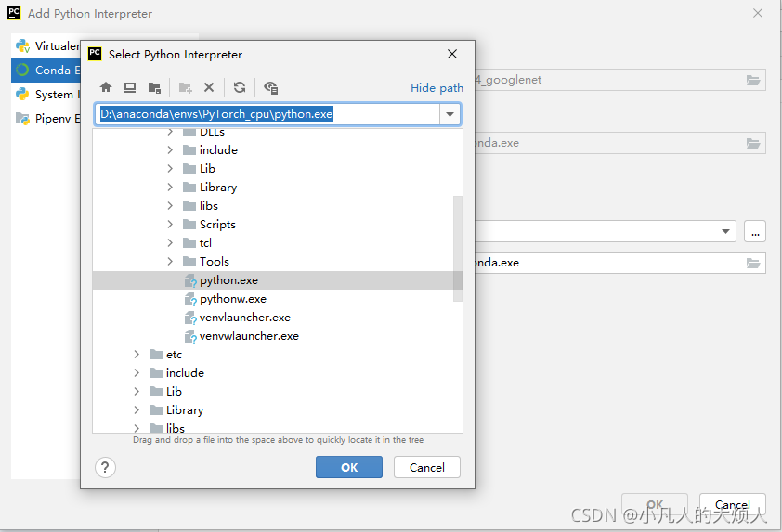Expand the lower Lib folder below etc
The height and width of the screenshot is (532, 782).
pyautogui.click(x=137, y=392)
